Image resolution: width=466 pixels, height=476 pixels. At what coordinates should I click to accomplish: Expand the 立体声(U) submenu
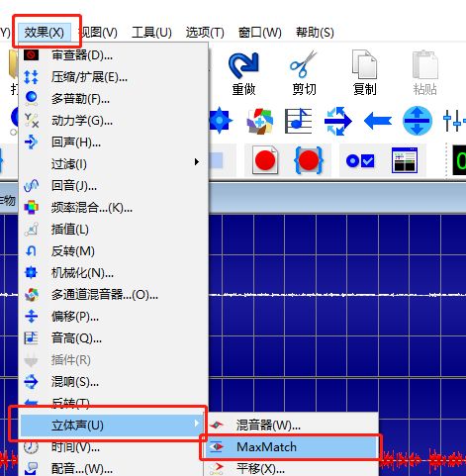coord(112,426)
